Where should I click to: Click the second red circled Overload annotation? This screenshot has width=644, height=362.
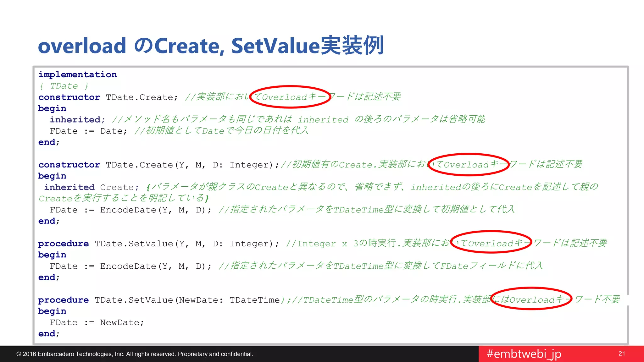click(x=469, y=164)
